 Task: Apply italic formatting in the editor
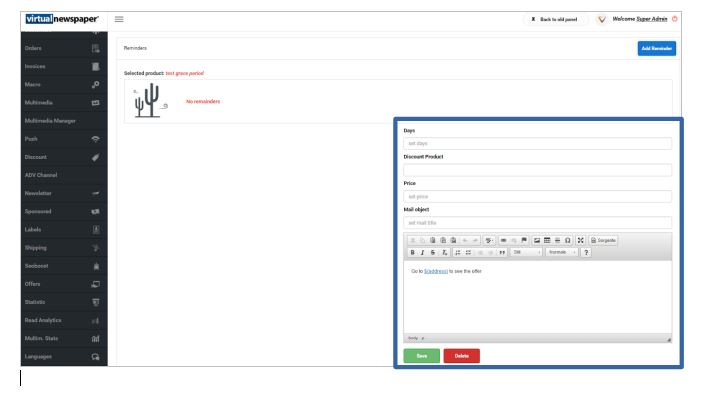pos(421,253)
